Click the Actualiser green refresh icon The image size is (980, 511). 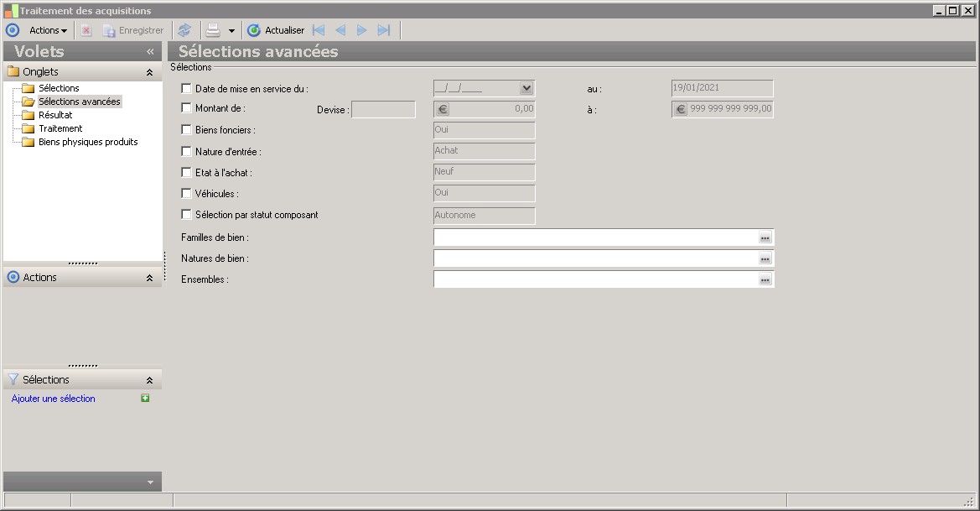[x=254, y=30]
